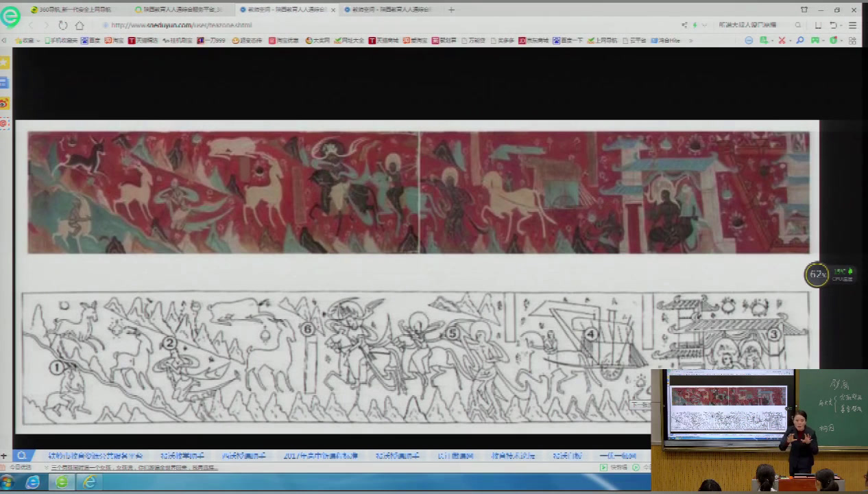Launch Internet Explorer from the taskbar

[32, 482]
